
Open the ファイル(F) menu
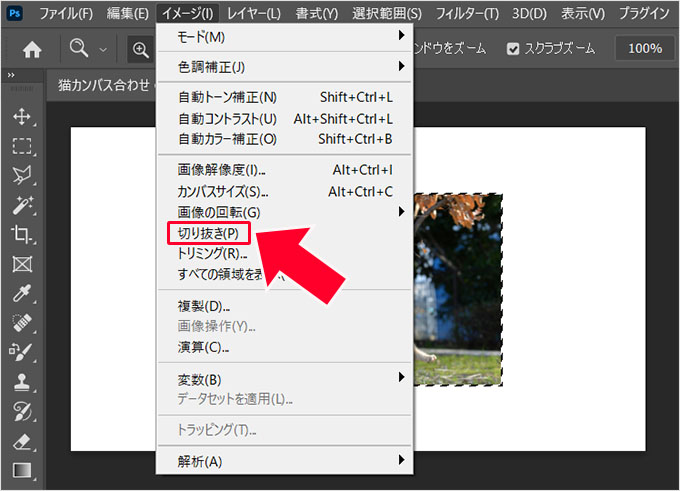[x=66, y=14]
